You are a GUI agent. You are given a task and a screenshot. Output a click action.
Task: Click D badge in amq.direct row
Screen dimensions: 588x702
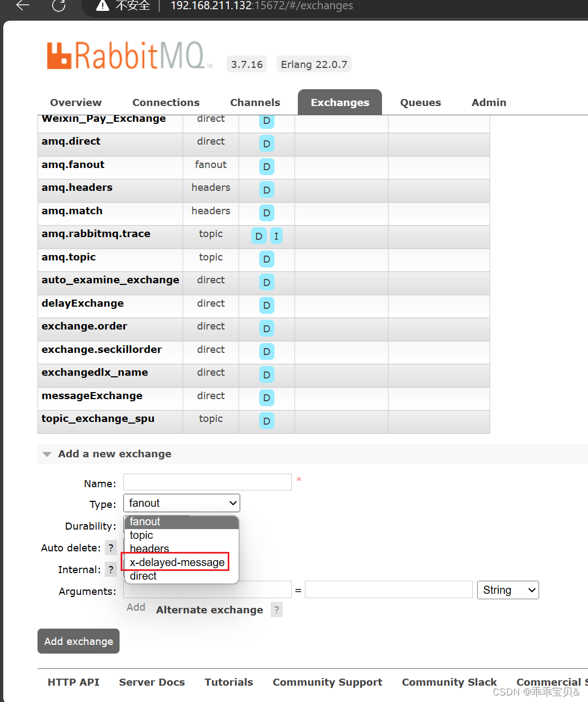click(267, 144)
